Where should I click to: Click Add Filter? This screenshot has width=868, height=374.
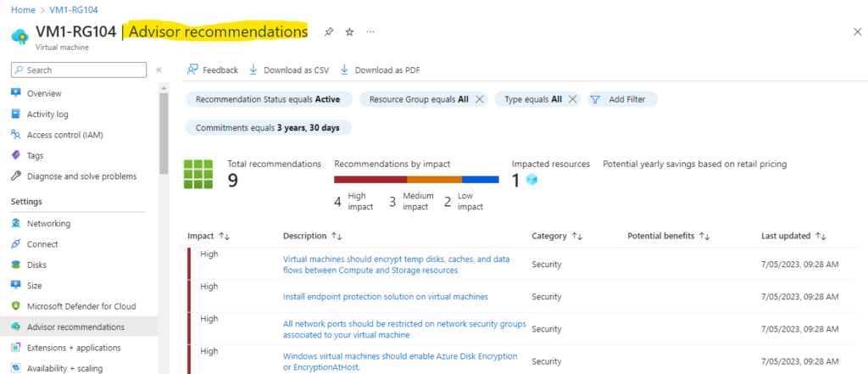pos(623,99)
